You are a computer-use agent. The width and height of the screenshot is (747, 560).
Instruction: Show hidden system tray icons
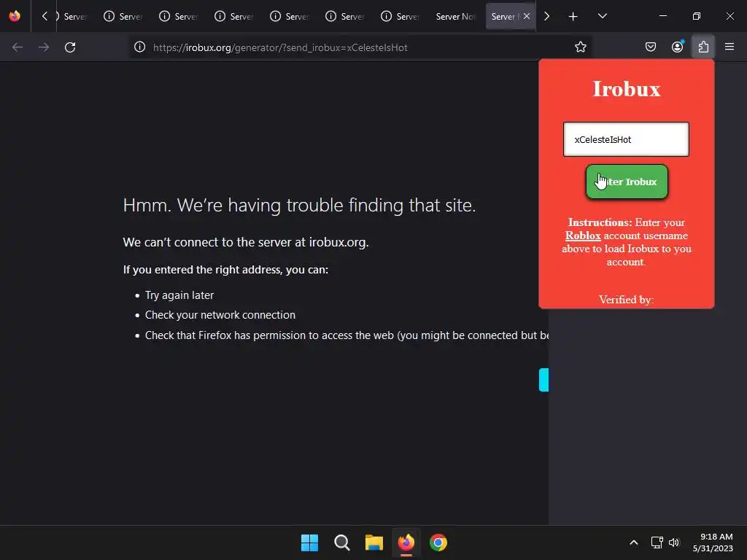pos(634,542)
